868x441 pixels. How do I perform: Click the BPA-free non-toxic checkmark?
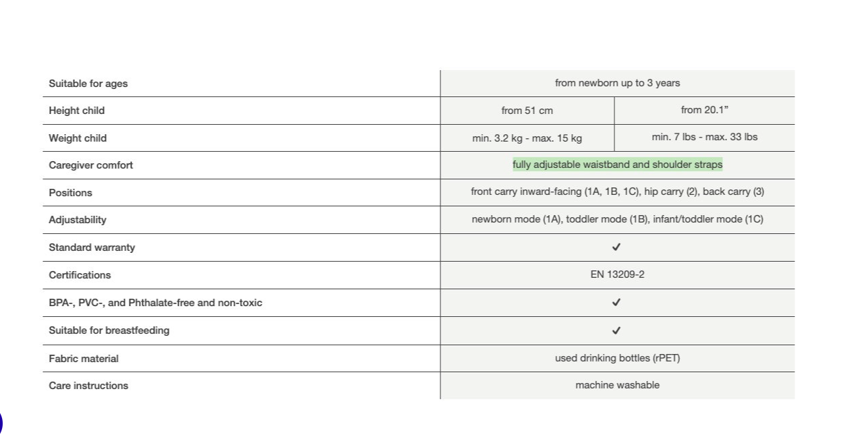click(x=616, y=303)
